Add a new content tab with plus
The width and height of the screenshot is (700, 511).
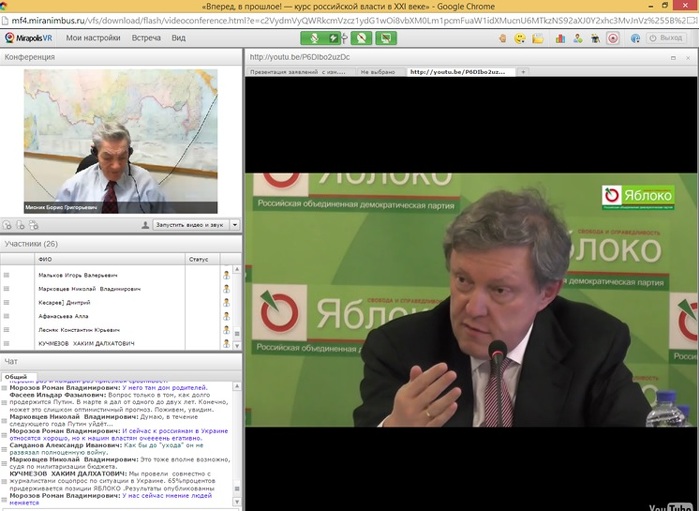click(x=523, y=71)
